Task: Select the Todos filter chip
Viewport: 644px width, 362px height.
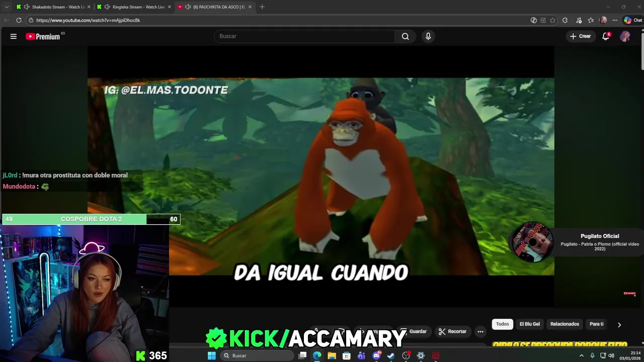Action: (503, 324)
